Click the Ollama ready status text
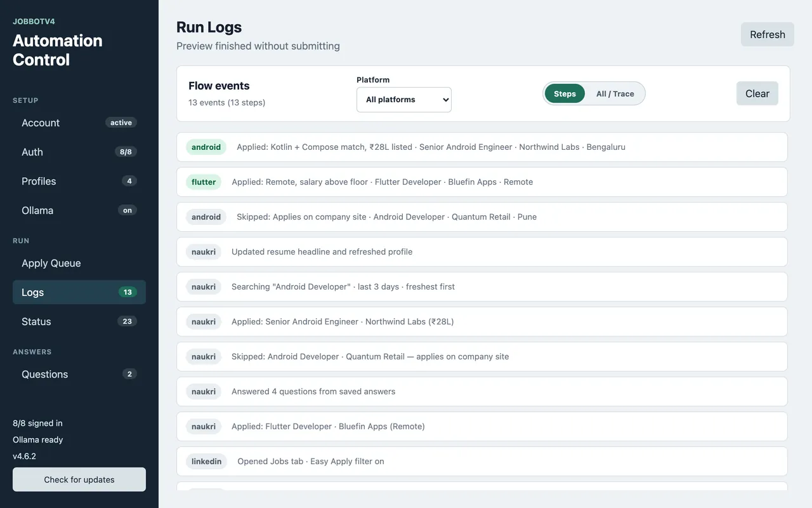The height and width of the screenshot is (508, 812). (x=38, y=439)
